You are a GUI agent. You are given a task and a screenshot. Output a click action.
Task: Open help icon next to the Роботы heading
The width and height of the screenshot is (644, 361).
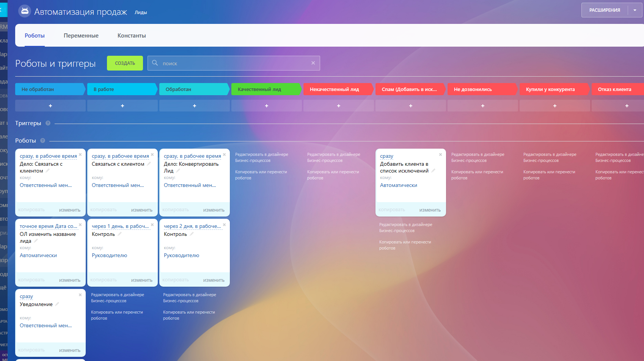tap(42, 140)
